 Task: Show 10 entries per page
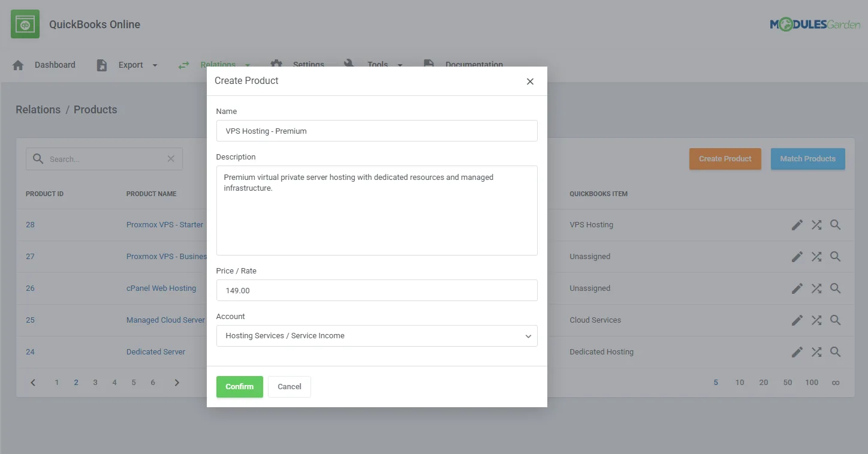[740, 383]
